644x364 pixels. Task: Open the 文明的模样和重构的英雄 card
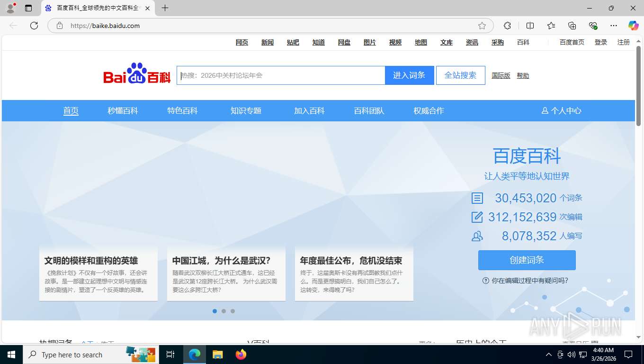point(98,274)
